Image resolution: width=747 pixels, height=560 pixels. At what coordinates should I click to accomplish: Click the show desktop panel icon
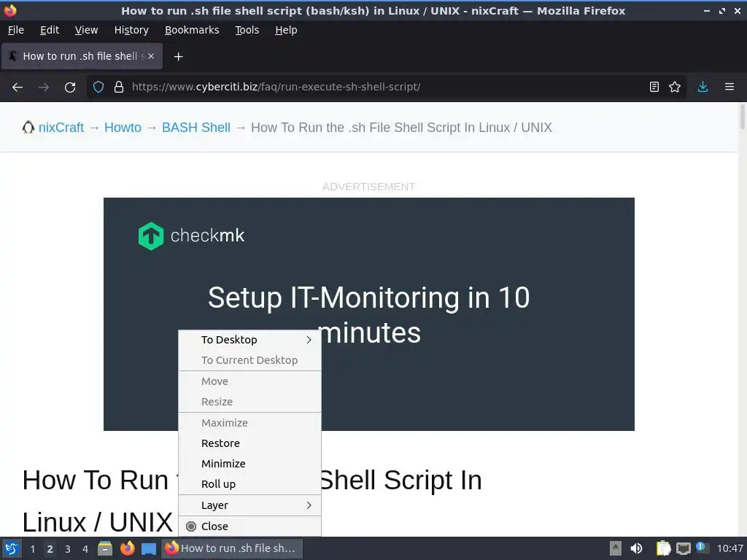coord(149,548)
